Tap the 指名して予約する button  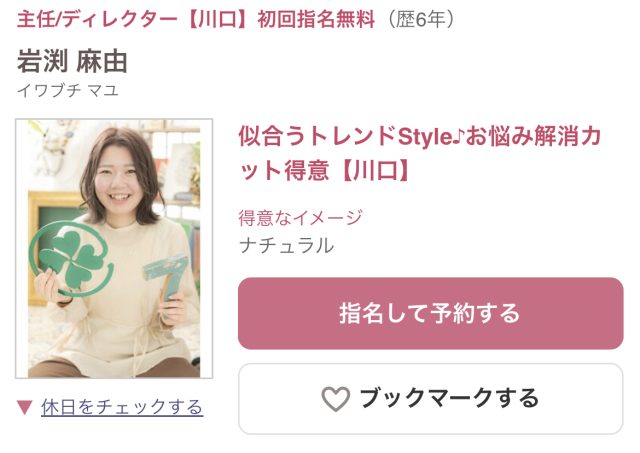(431, 313)
